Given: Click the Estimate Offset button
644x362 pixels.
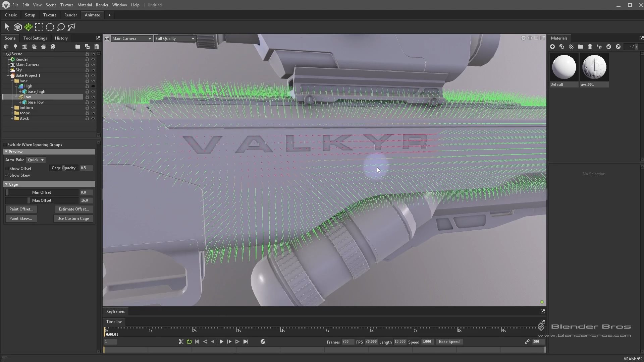Looking at the screenshot, I should 74,209.
